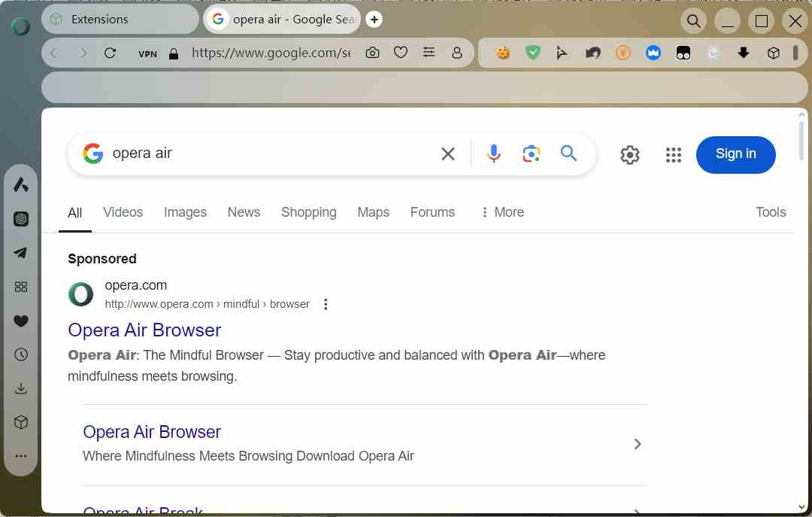Open ChatGPT from the sidebar
The image size is (812, 517).
(x=21, y=219)
